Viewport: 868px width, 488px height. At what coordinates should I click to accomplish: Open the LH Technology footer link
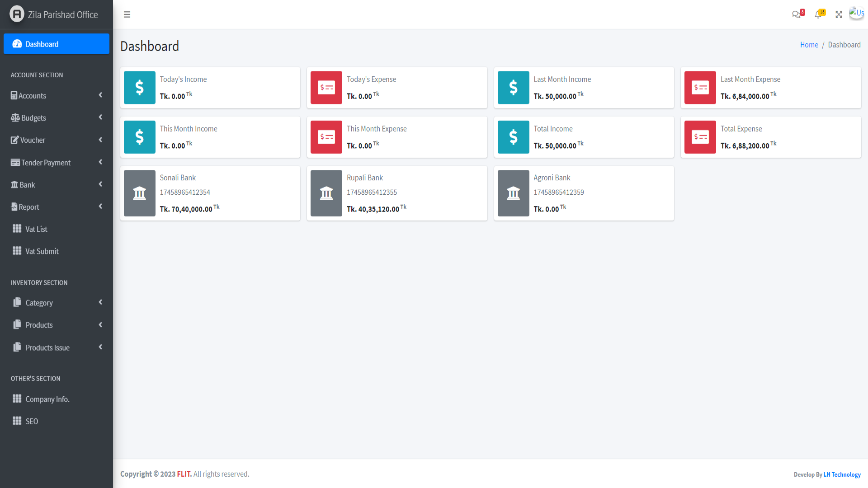(x=842, y=474)
